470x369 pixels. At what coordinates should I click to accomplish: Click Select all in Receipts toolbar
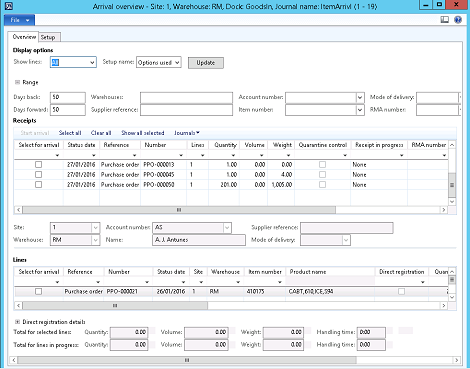coord(70,133)
